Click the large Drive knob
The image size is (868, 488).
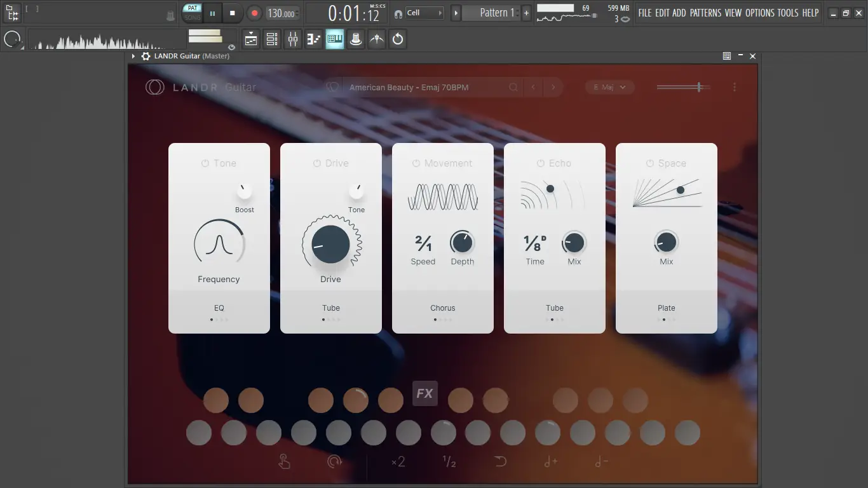(x=331, y=245)
